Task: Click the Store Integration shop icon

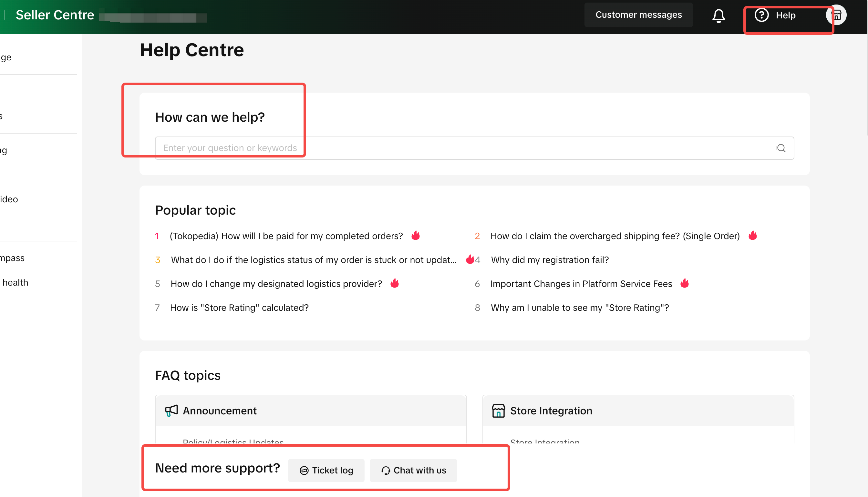Action: [x=498, y=411]
